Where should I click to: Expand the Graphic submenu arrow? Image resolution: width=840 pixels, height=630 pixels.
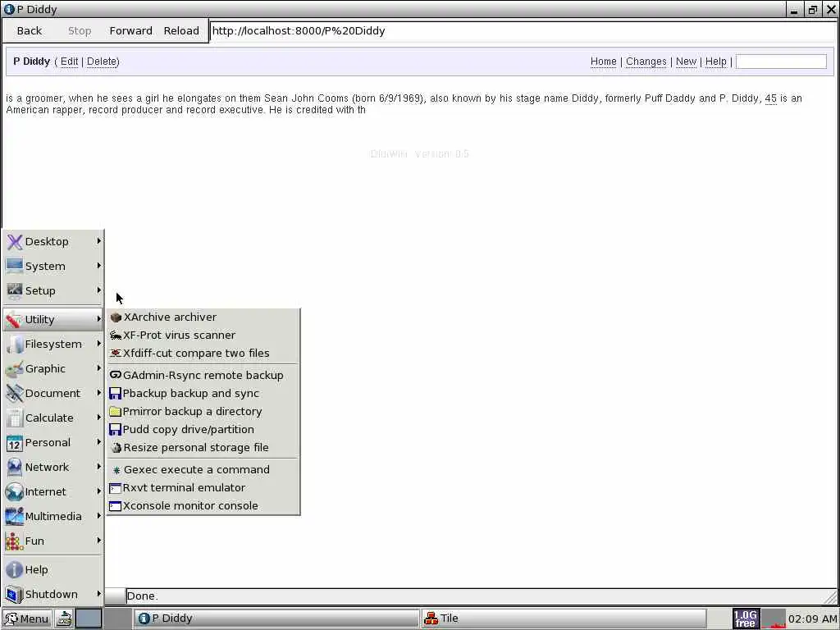(98, 368)
